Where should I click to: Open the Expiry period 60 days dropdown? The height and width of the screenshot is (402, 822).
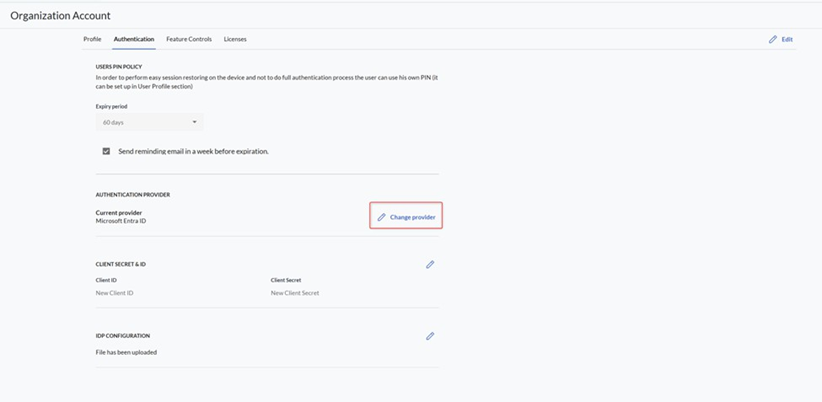point(148,122)
